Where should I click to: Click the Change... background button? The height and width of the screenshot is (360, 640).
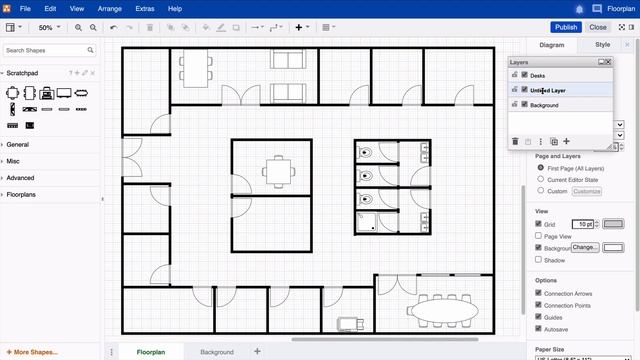click(585, 247)
